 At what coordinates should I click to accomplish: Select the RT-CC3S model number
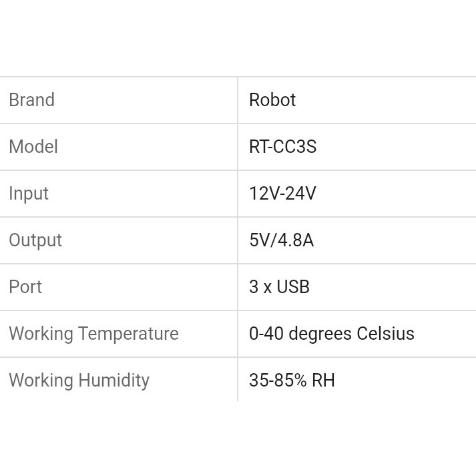282,147
